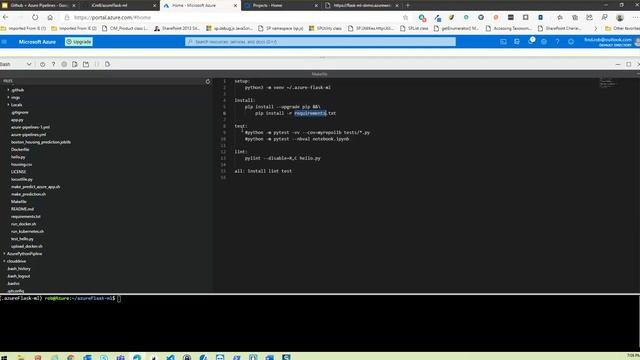This screenshot has height=360, width=640.
Task: Go back using browser back arrow
Action: (5, 17)
